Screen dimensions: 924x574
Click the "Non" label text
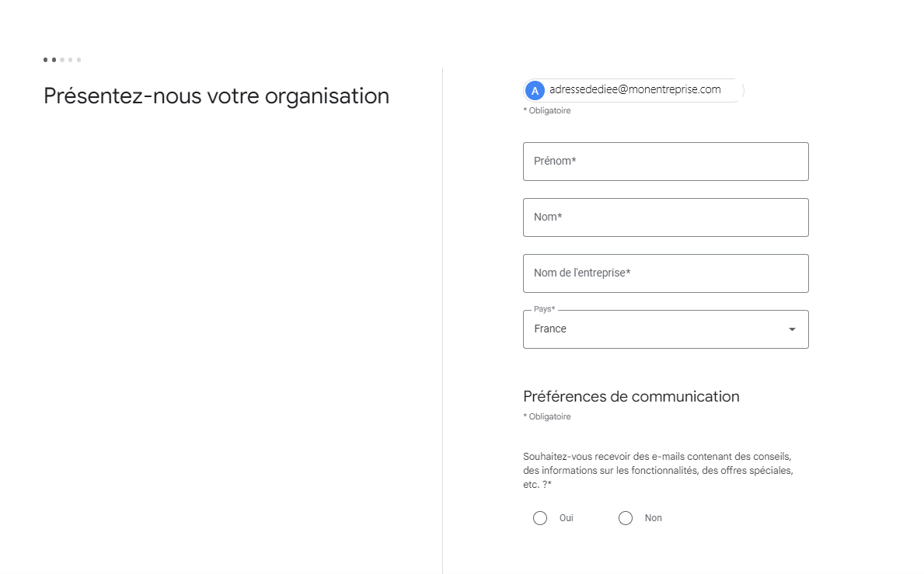coord(653,518)
